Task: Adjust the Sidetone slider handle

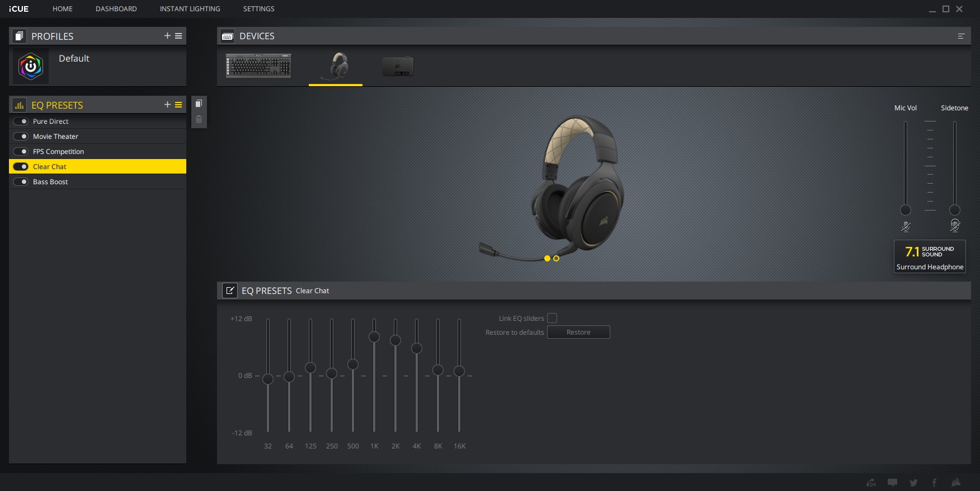Action: 955,210
